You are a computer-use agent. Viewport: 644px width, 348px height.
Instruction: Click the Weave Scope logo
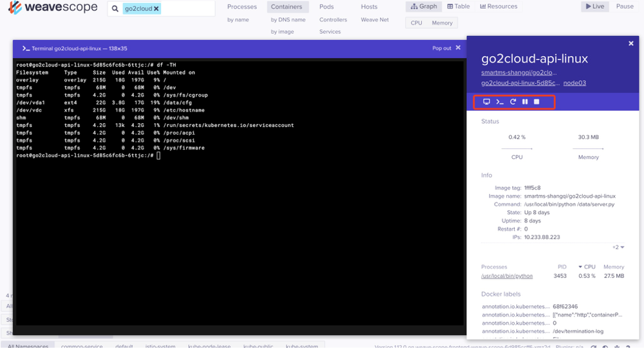pos(53,7)
